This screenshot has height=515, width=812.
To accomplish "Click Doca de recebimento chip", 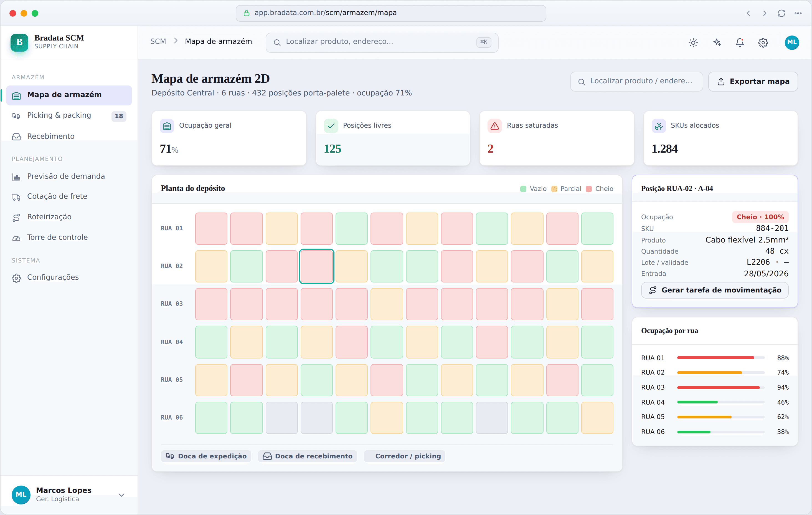I will tap(308, 456).
